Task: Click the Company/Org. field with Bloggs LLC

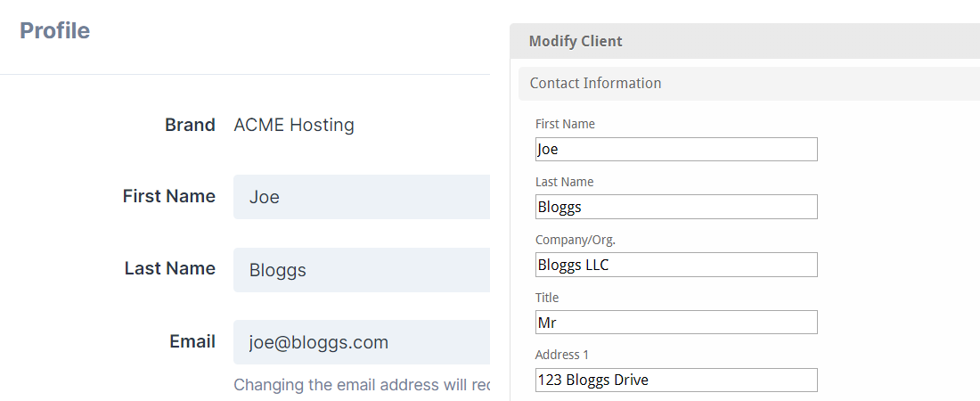Action: pyautogui.click(x=676, y=265)
